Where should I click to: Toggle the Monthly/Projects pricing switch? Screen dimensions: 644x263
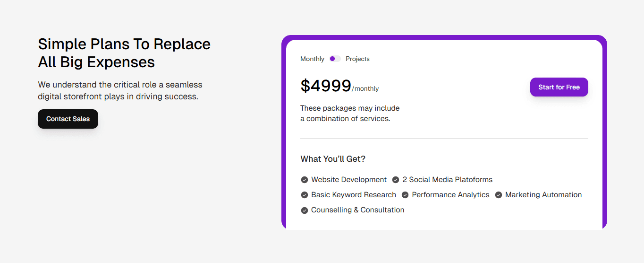point(335,59)
